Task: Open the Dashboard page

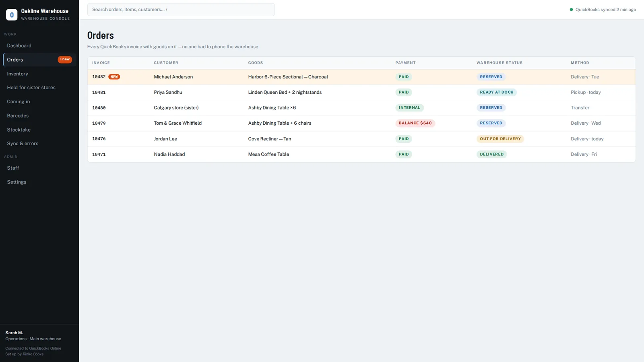Action: tap(39, 46)
